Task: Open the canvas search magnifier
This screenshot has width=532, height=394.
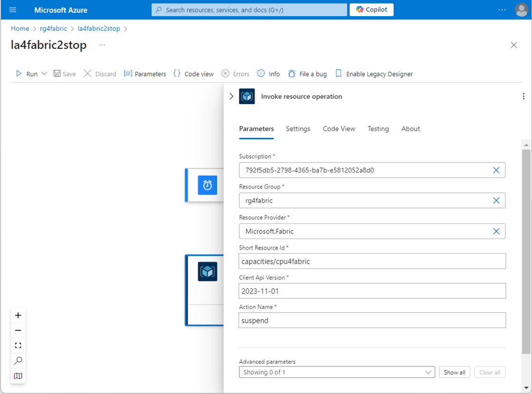Action: 18,361
